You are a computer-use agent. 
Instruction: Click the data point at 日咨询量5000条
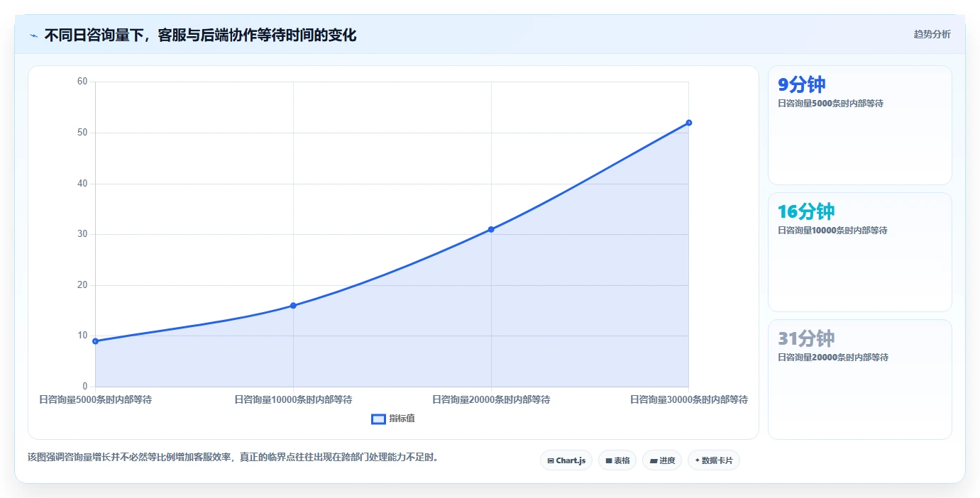click(95, 341)
